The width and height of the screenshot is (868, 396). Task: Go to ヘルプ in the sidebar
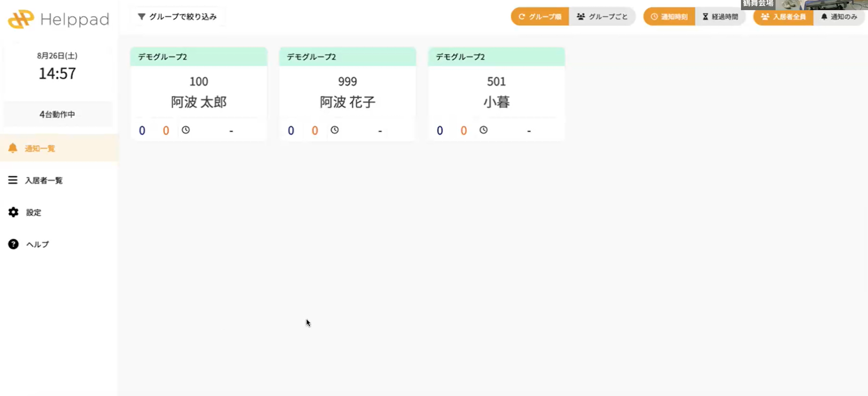38,244
